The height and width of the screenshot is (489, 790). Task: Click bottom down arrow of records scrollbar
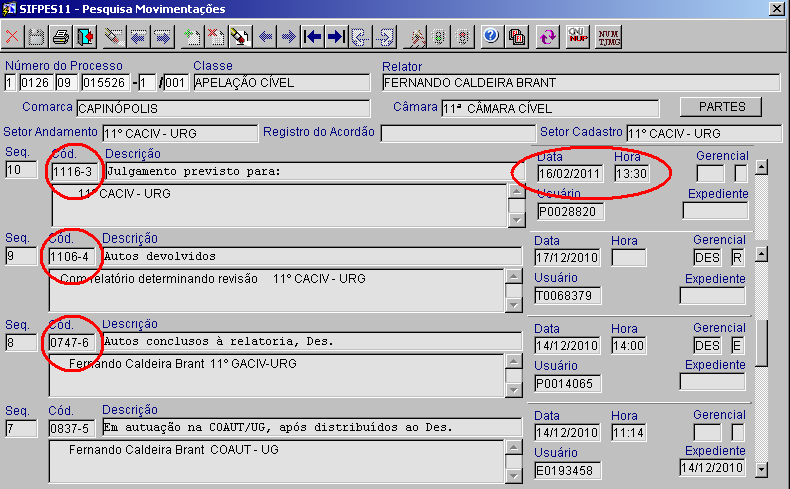pyautogui.click(x=761, y=470)
